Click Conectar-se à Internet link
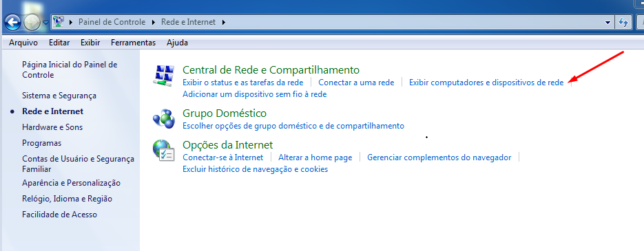 223,157
